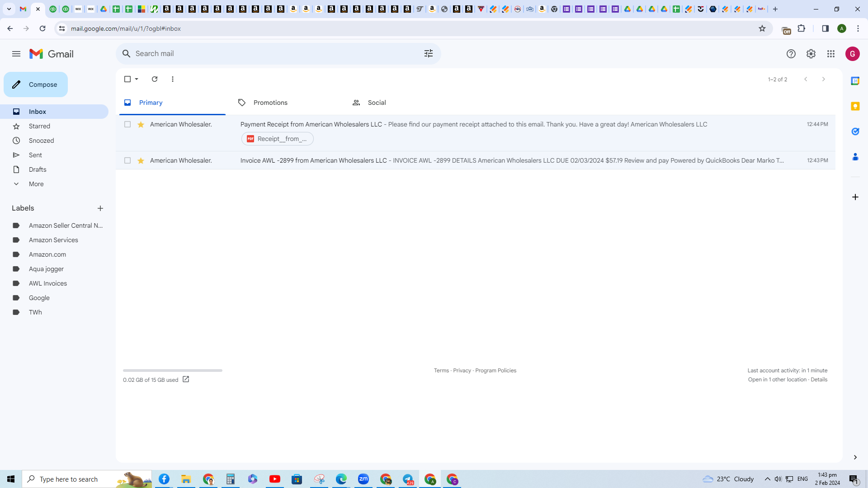
Task: Open the Chrome tab search dropdown
Action: click(x=9, y=9)
